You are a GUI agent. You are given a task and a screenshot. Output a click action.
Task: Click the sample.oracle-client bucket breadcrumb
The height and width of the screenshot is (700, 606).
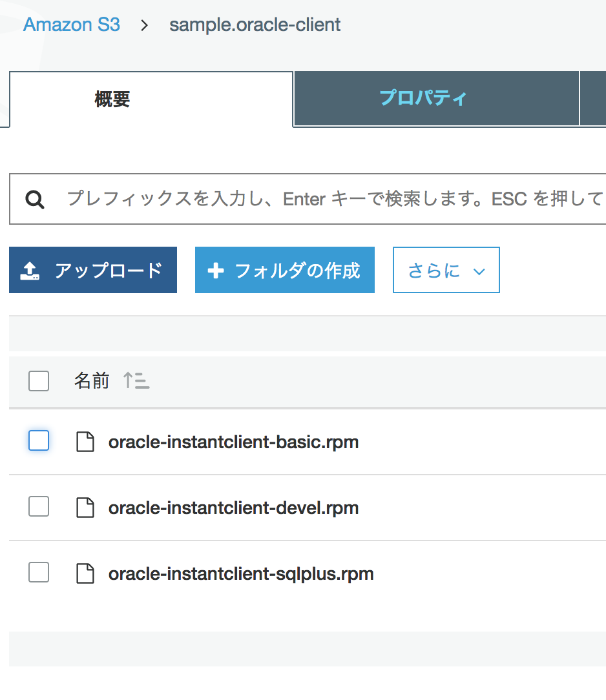click(x=255, y=25)
